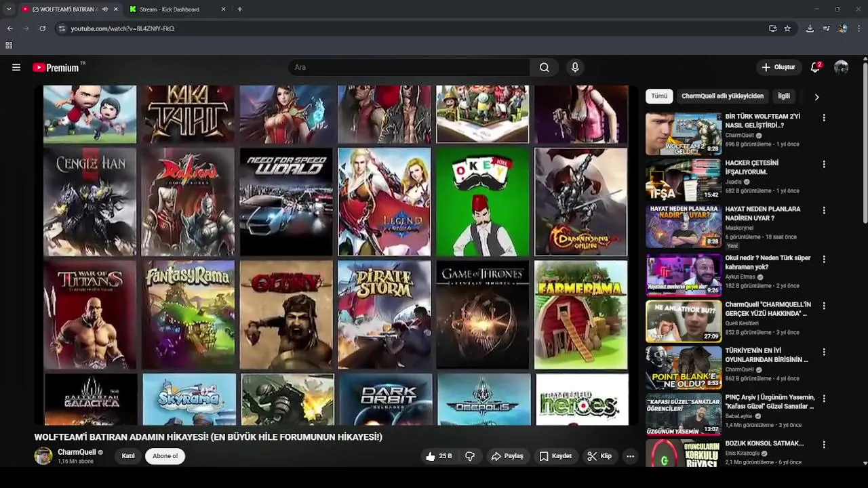Mute tab audio on WOLFTEAM tab
This screenshot has width=868, height=488.
(104, 9)
